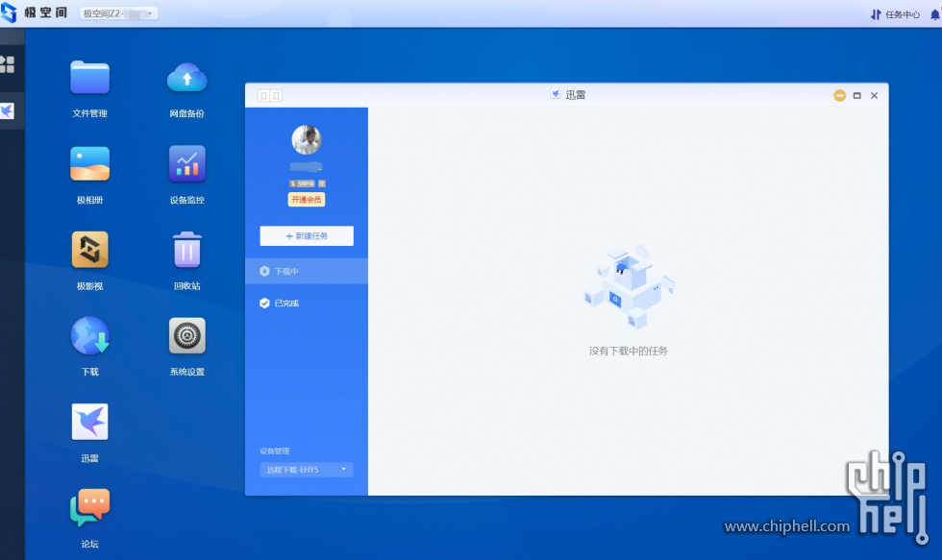Expand the 极空间Z2 device dropdown
This screenshot has width=942, height=560.
[x=118, y=13]
